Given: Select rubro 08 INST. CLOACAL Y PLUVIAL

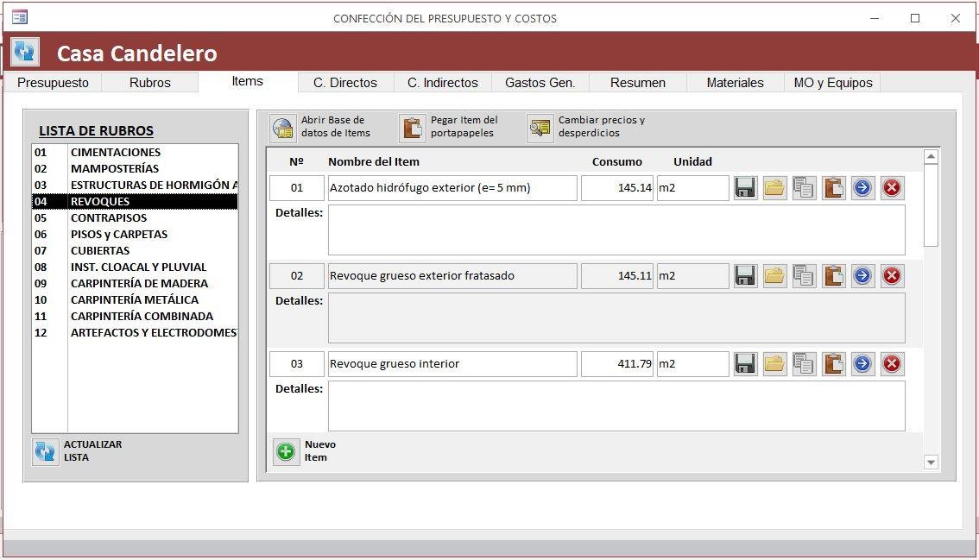Looking at the screenshot, I should (x=135, y=267).
